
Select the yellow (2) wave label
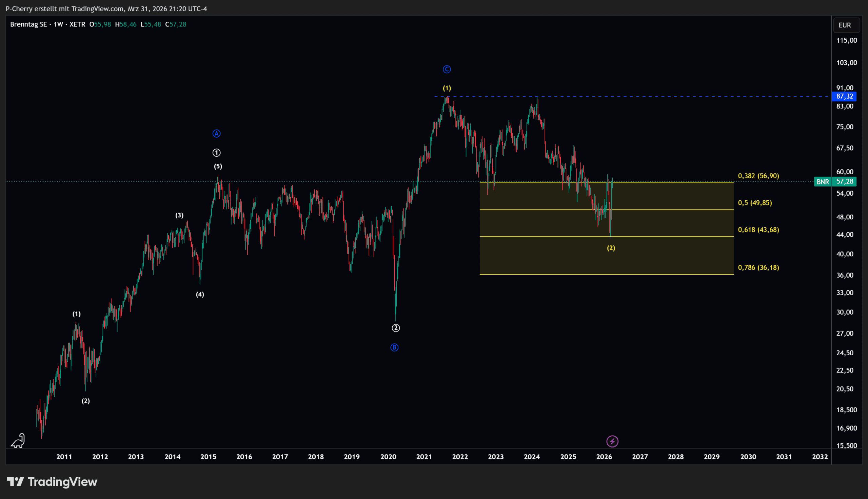click(x=611, y=248)
